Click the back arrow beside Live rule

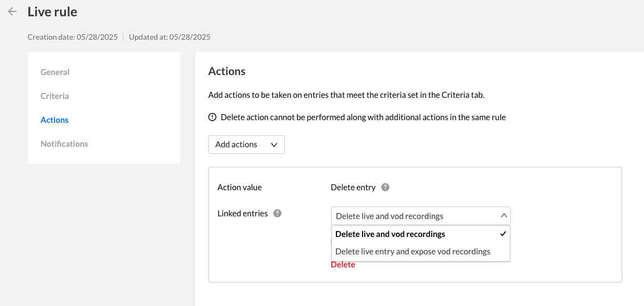coord(13,11)
